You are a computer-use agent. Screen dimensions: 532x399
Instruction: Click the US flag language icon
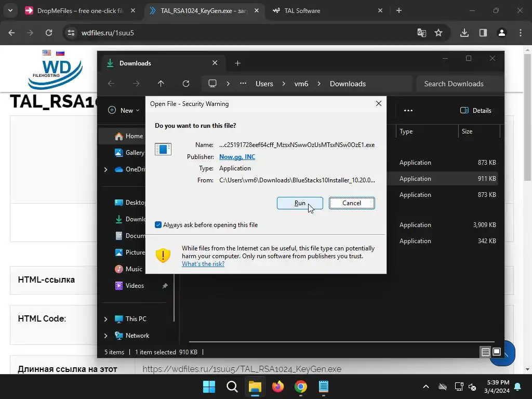point(47,52)
